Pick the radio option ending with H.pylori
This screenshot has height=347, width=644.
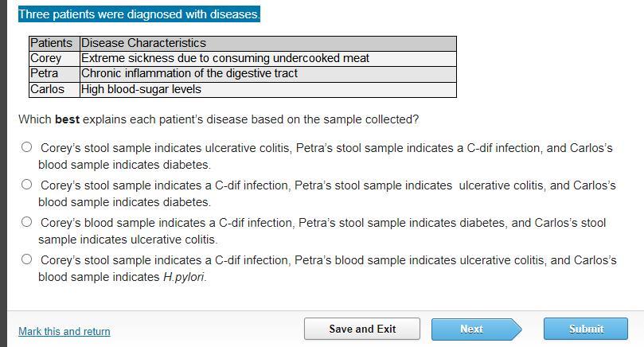(27, 259)
